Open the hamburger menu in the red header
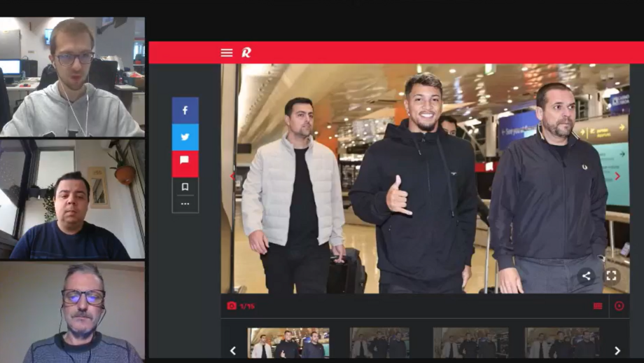This screenshot has height=363, width=644. [226, 53]
